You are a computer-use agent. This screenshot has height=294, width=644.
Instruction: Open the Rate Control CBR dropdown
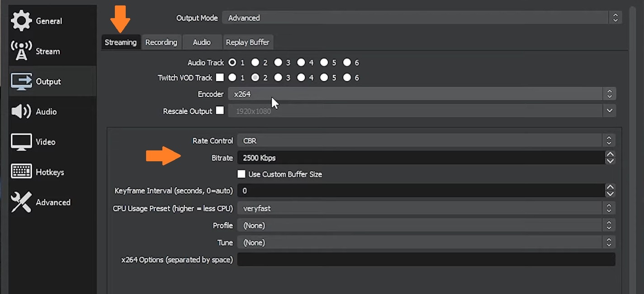point(426,140)
